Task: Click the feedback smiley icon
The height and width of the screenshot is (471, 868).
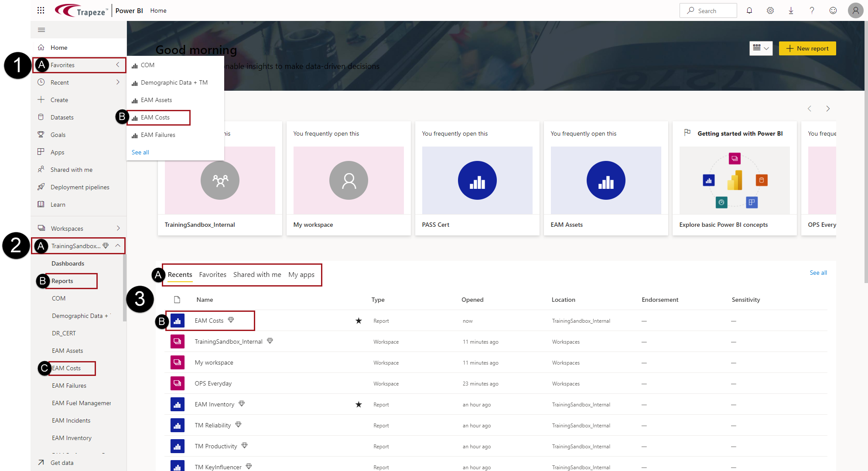Action: coord(833,10)
